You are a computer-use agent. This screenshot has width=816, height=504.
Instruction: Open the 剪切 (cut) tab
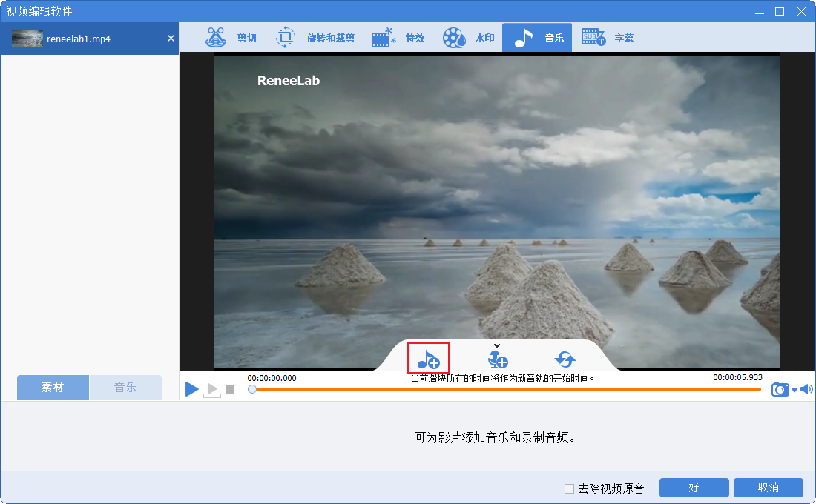click(231, 38)
